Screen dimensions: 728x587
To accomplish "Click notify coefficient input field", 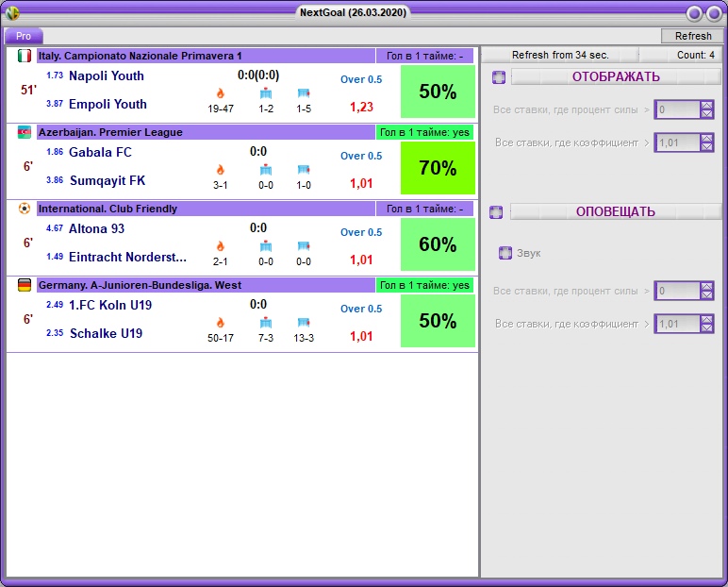I will [677, 324].
